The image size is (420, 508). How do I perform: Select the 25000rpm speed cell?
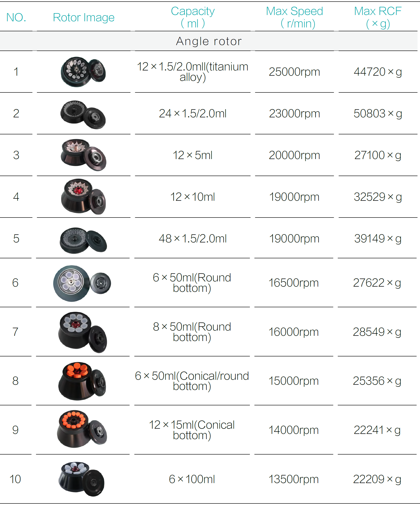294,72
